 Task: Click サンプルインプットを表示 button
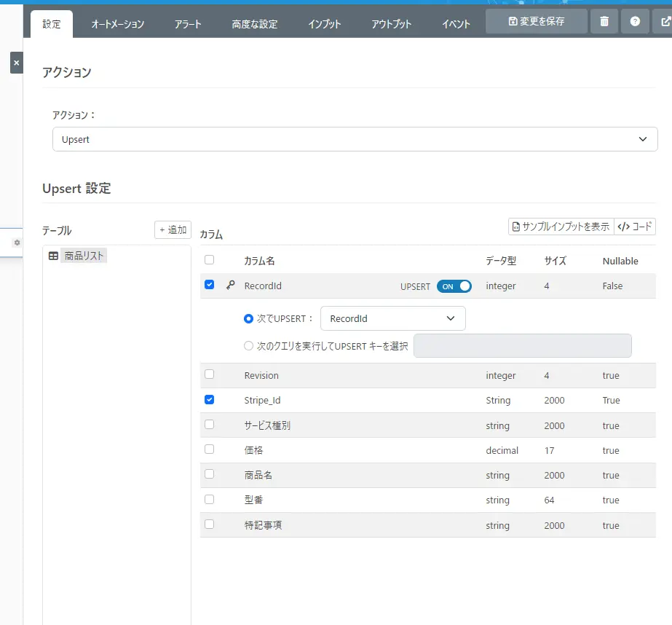pos(561,227)
